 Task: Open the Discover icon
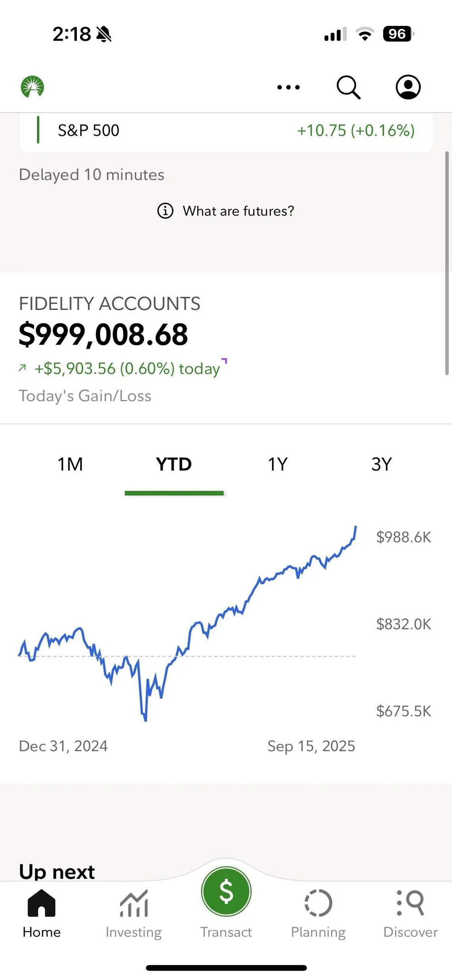point(410,903)
